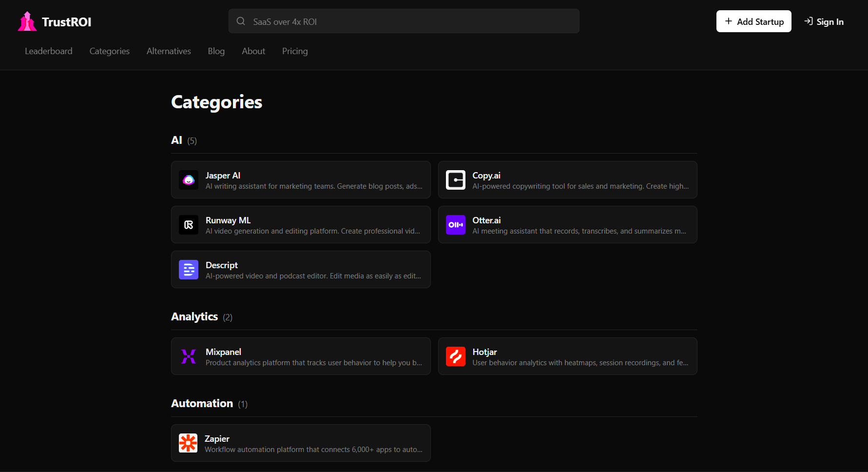Click the TrustROI brand name

click(67, 22)
